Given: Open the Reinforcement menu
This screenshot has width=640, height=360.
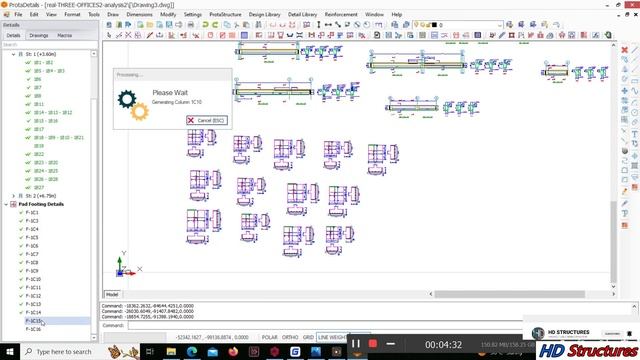Looking at the screenshot, I should 341,14.
